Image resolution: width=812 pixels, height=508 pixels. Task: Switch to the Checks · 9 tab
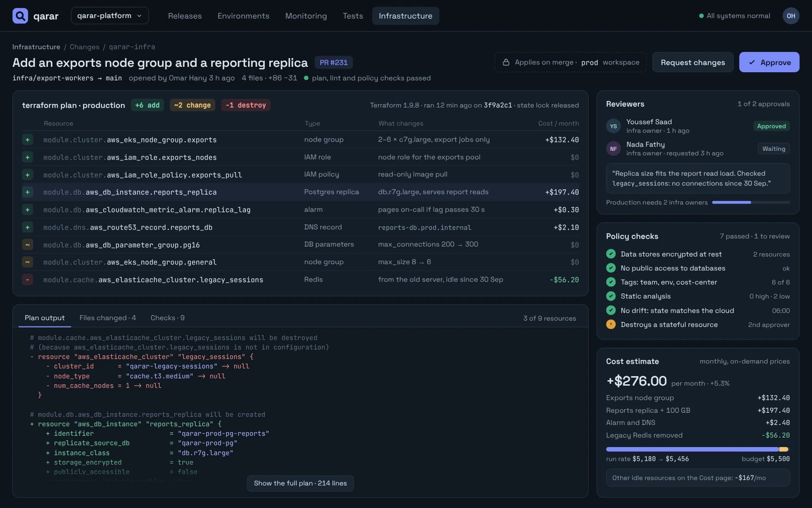click(167, 318)
